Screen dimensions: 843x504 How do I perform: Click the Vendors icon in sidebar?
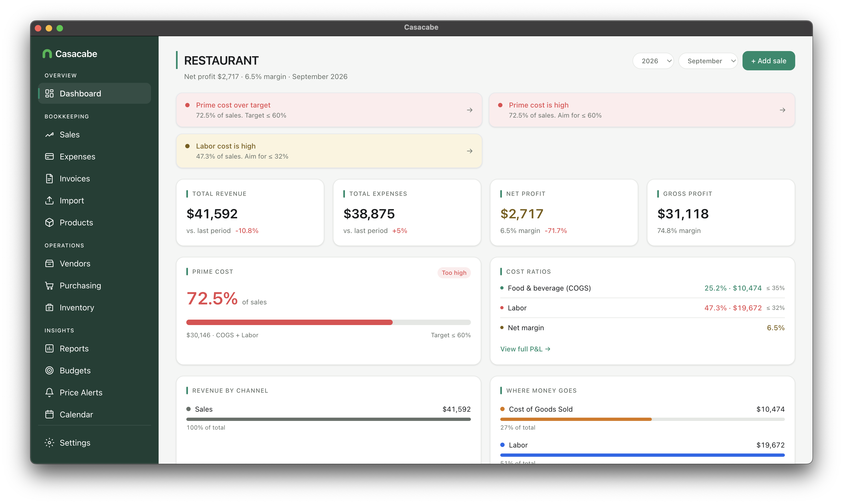pos(49,264)
